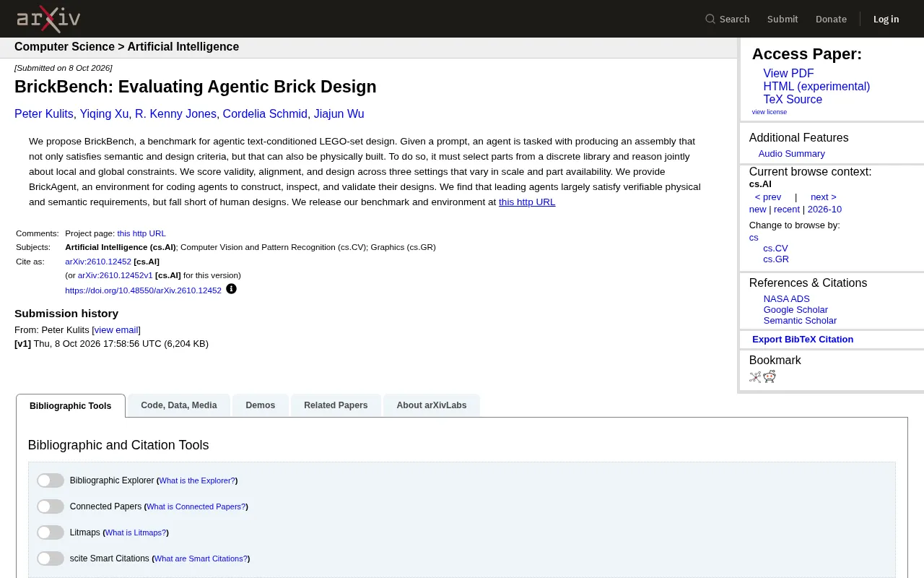Click the Log in link
This screenshot has width=924, height=578.
click(886, 19)
